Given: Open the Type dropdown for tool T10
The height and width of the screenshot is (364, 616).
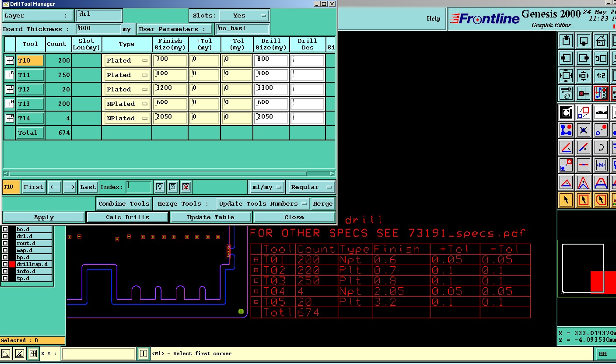Looking at the screenshot, I should click(x=126, y=61).
